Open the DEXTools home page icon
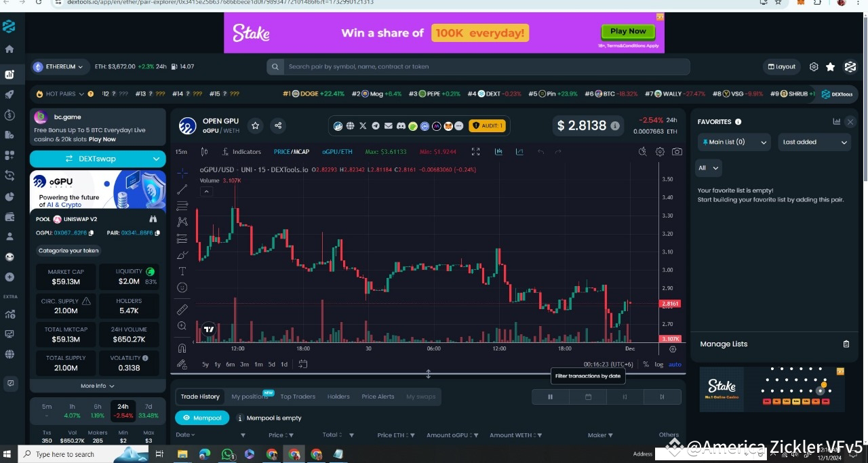This screenshot has height=463, width=868. click(x=9, y=49)
